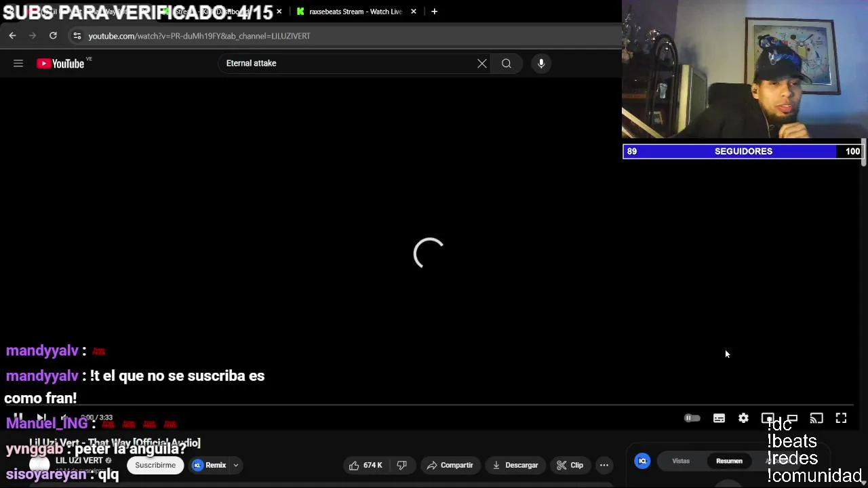Open a new browser tab
This screenshot has width=868, height=488.
point(434,12)
